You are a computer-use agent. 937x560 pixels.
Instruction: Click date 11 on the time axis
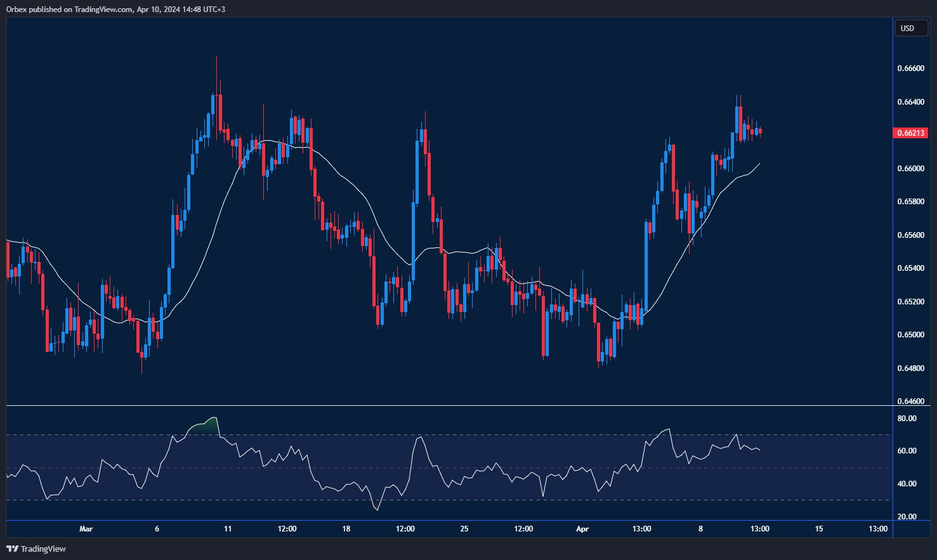click(x=228, y=529)
